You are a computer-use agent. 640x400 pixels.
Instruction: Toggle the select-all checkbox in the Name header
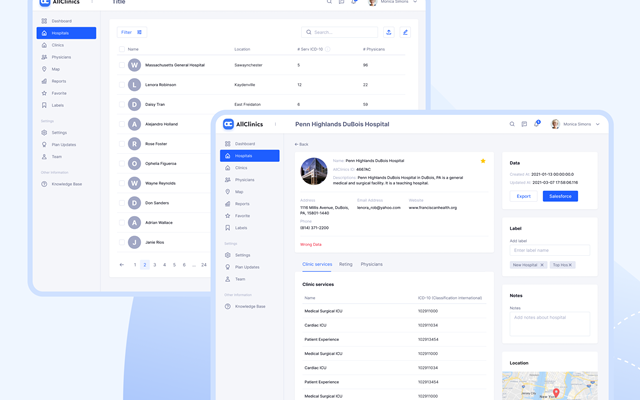tap(122, 49)
